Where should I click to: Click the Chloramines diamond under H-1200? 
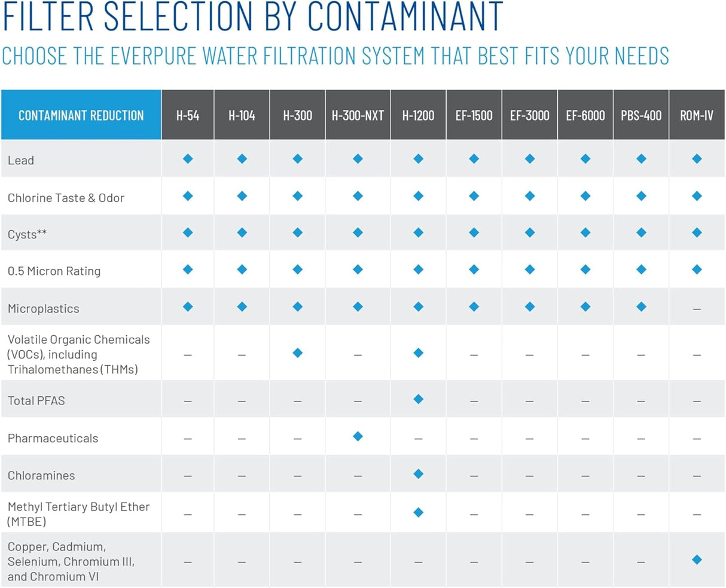click(419, 474)
